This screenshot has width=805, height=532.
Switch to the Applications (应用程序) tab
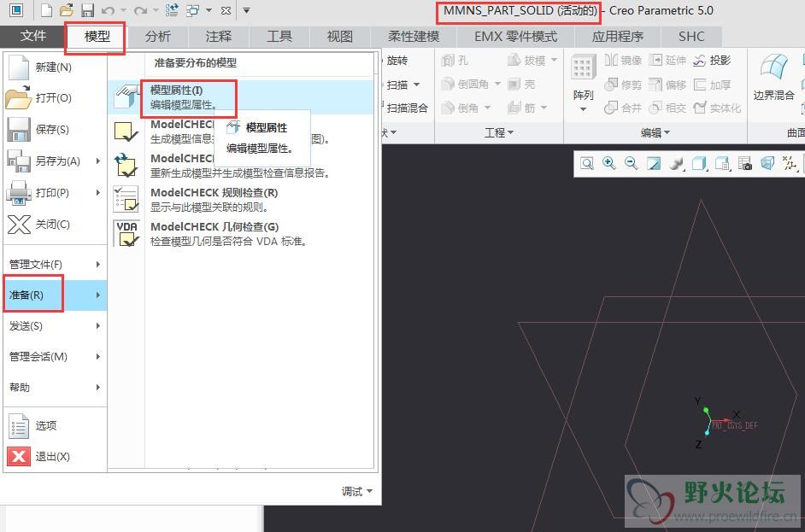point(618,37)
